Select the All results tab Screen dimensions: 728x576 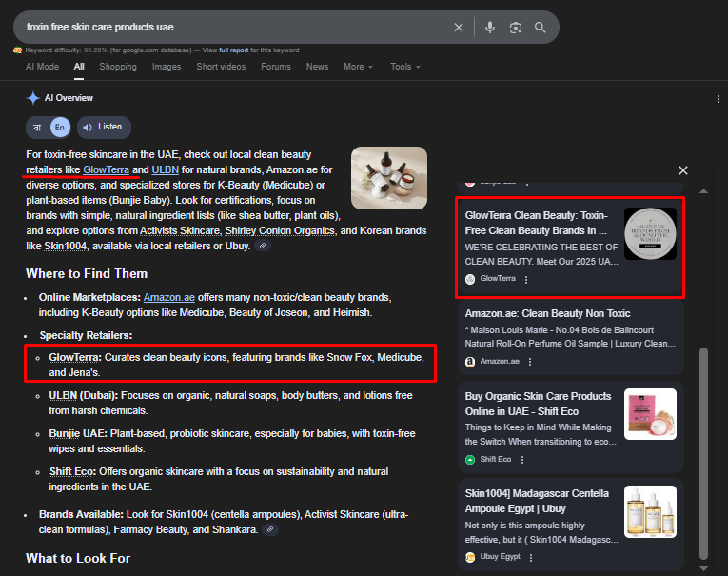79,67
